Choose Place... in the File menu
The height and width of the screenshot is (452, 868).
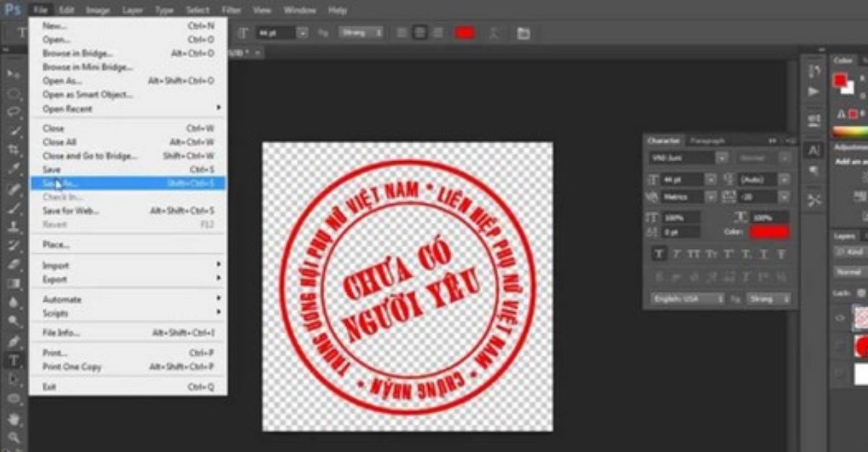click(x=128, y=245)
